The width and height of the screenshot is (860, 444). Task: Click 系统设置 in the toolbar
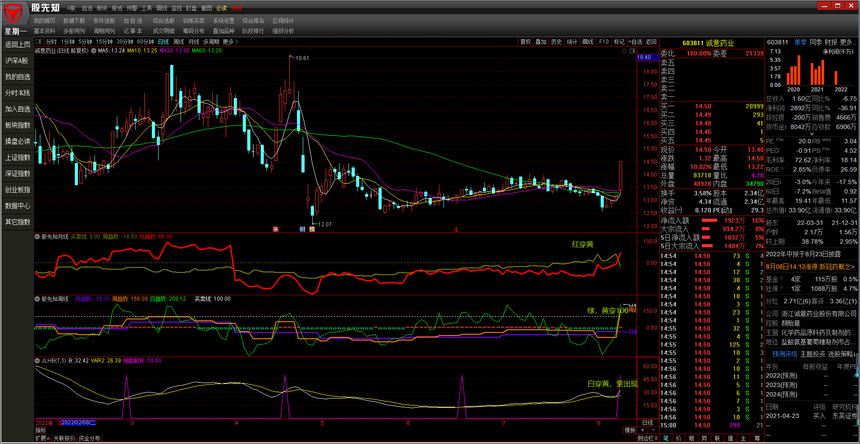[223, 20]
